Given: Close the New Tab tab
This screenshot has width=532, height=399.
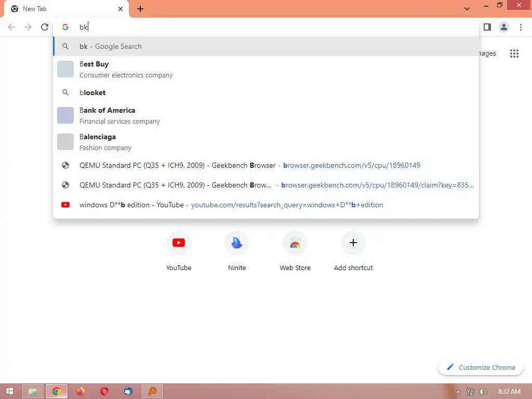Looking at the screenshot, I should point(121,9).
